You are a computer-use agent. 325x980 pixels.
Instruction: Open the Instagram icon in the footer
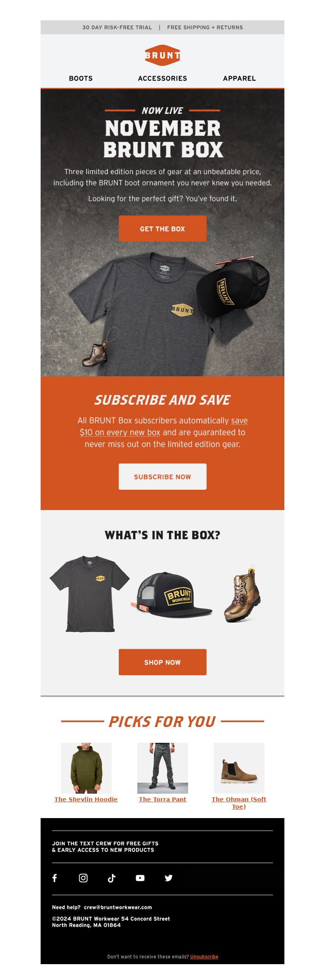click(x=83, y=878)
